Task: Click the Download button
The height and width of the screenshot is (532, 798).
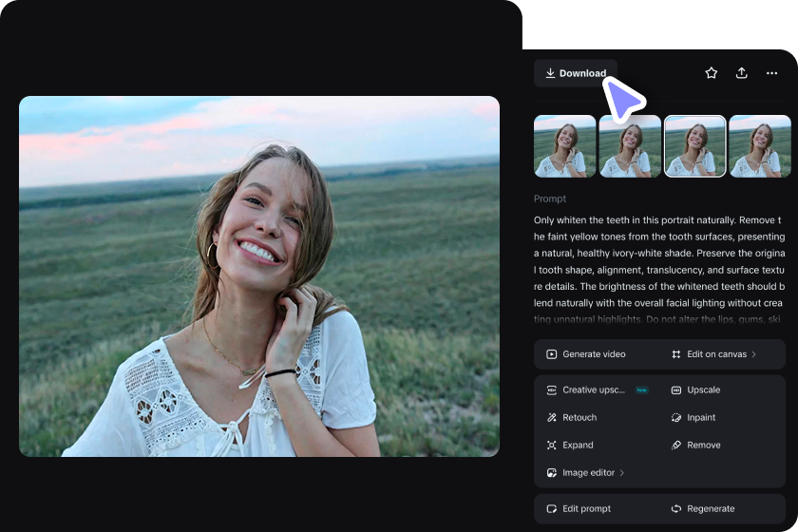Action: [576, 73]
